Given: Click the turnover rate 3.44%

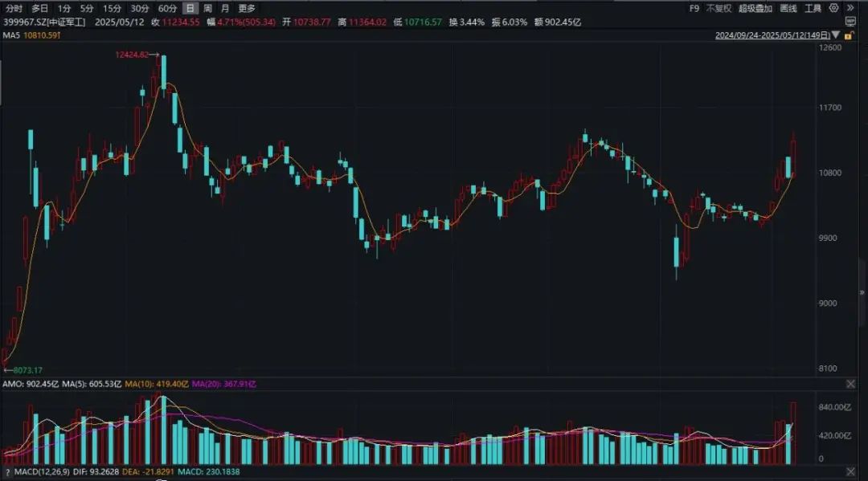Looking at the screenshot, I should [472, 22].
